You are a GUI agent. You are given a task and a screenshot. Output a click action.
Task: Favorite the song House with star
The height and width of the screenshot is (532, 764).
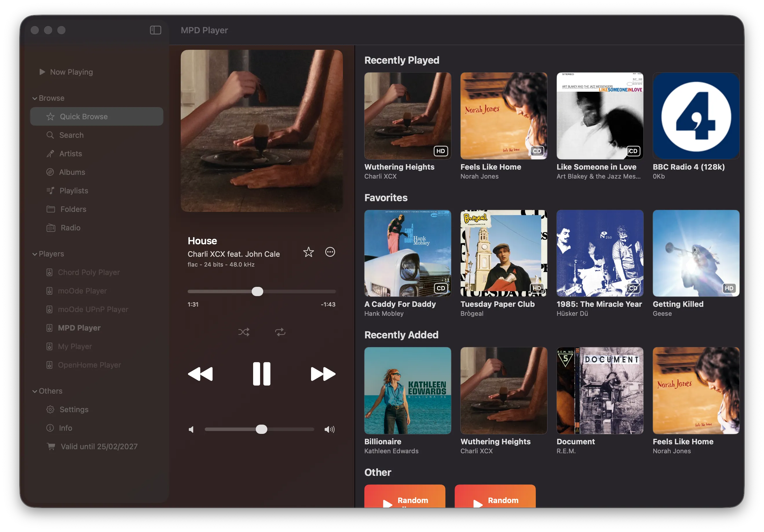click(x=308, y=252)
